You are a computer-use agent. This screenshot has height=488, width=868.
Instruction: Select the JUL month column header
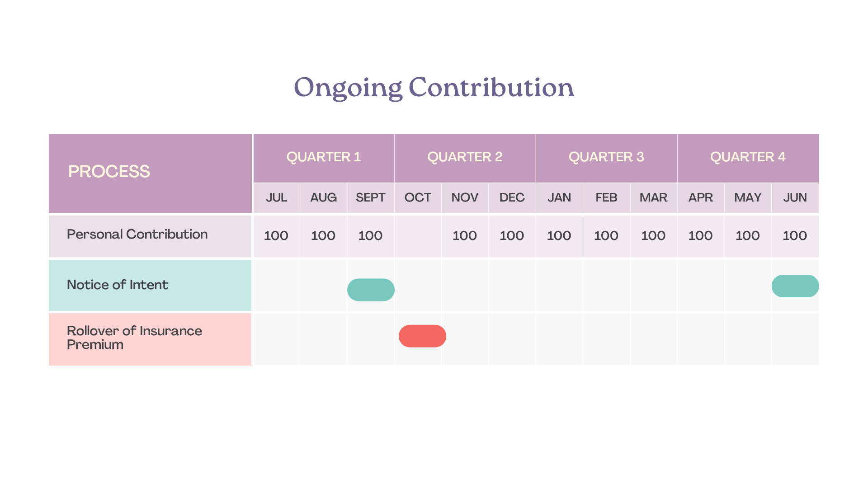[277, 198]
